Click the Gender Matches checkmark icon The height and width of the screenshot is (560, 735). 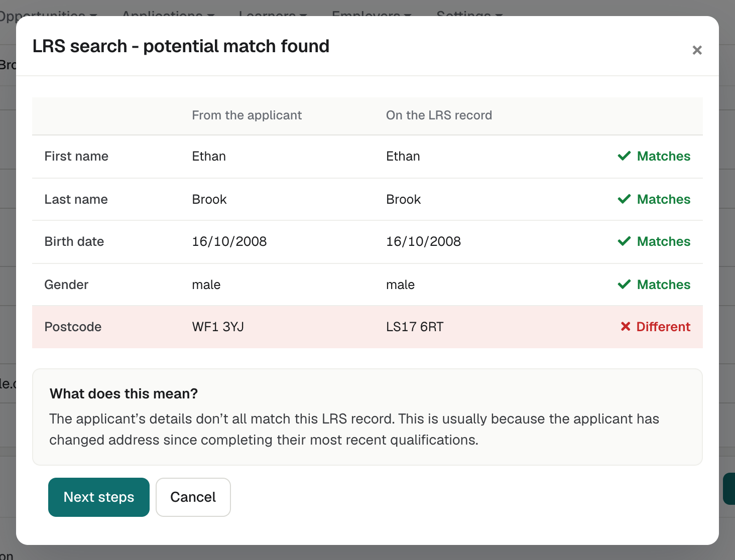(624, 285)
